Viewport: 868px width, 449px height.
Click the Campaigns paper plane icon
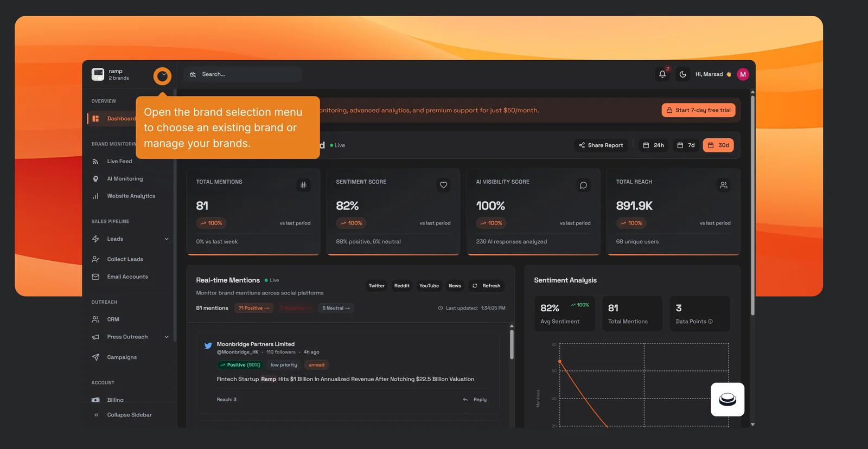pos(95,357)
